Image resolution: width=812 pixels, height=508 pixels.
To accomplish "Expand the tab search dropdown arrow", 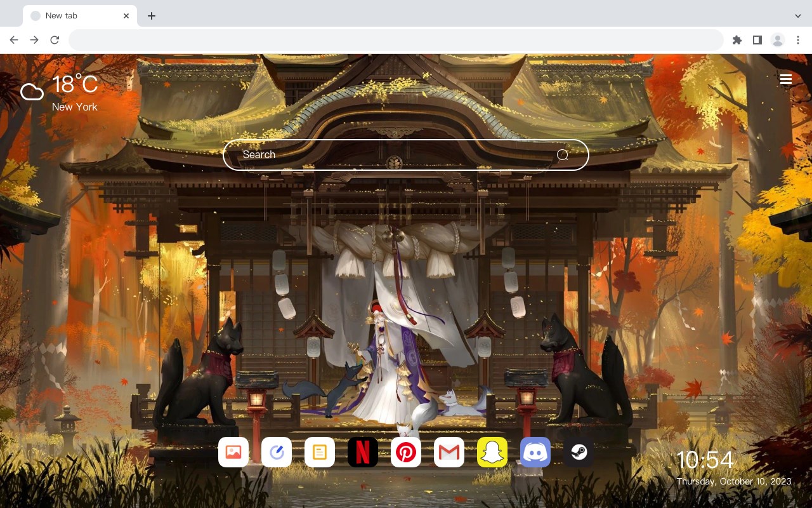I will (798, 16).
